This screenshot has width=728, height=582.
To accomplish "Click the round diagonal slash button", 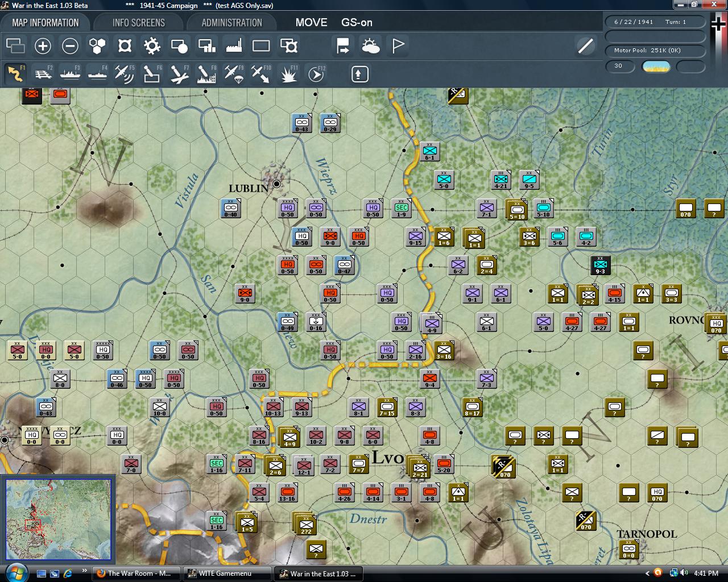I will (585, 45).
